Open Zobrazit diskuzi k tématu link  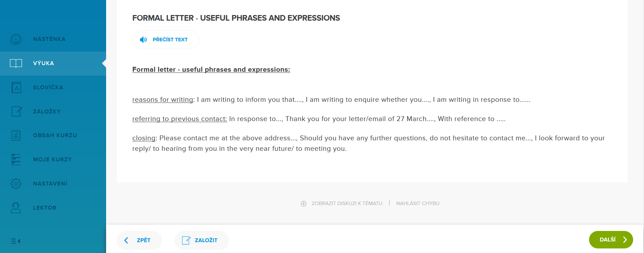point(347,203)
